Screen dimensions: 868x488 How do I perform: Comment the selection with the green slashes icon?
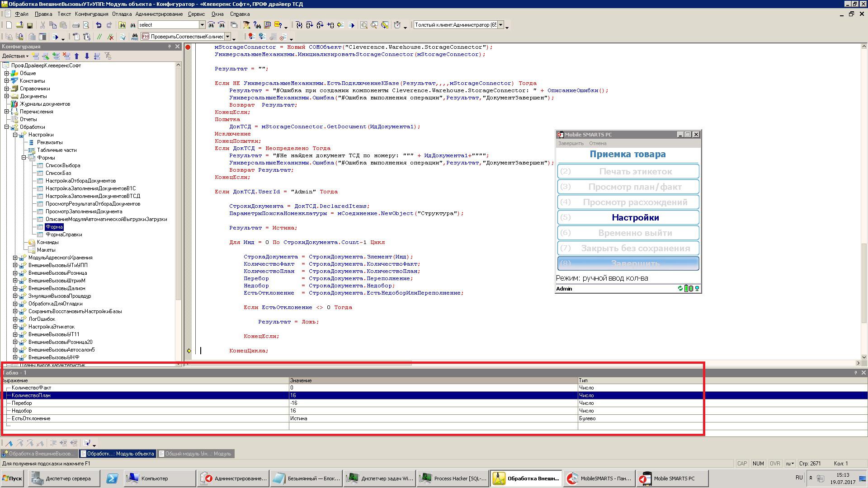[x=99, y=37]
